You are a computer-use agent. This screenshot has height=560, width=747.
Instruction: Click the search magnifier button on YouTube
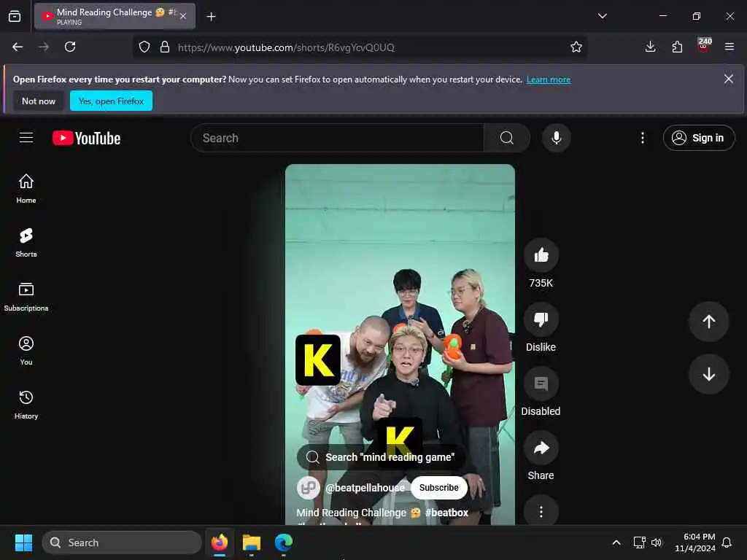[x=506, y=138]
